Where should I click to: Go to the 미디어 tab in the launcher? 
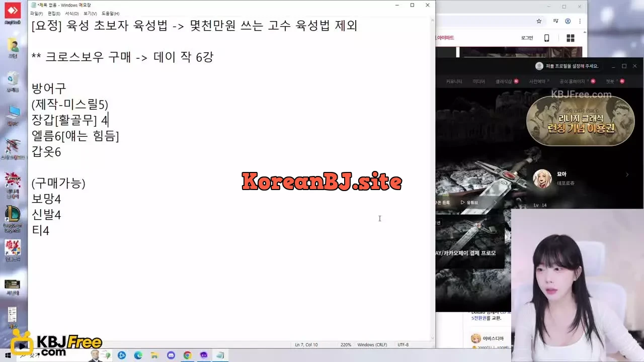478,81
